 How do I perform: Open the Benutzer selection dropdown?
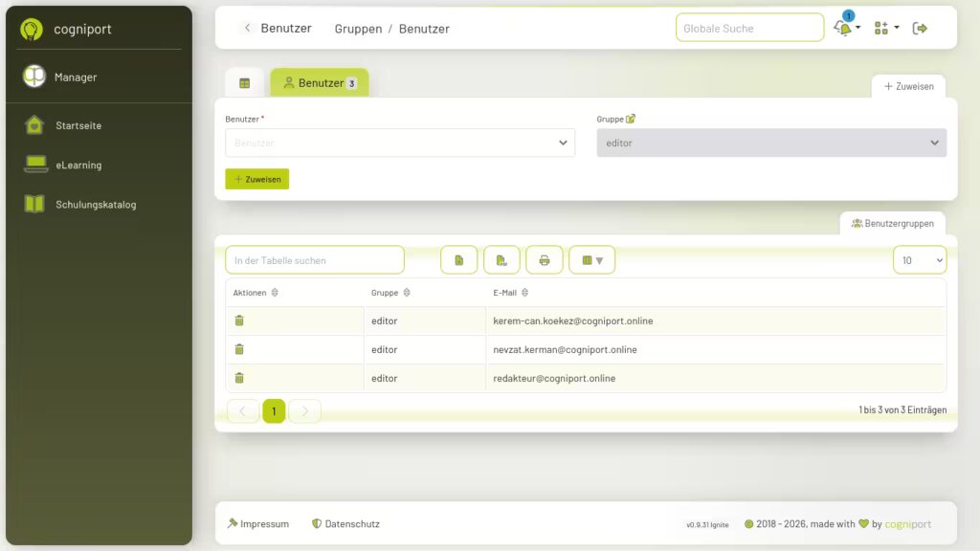pyautogui.click(x=400, y=143)
